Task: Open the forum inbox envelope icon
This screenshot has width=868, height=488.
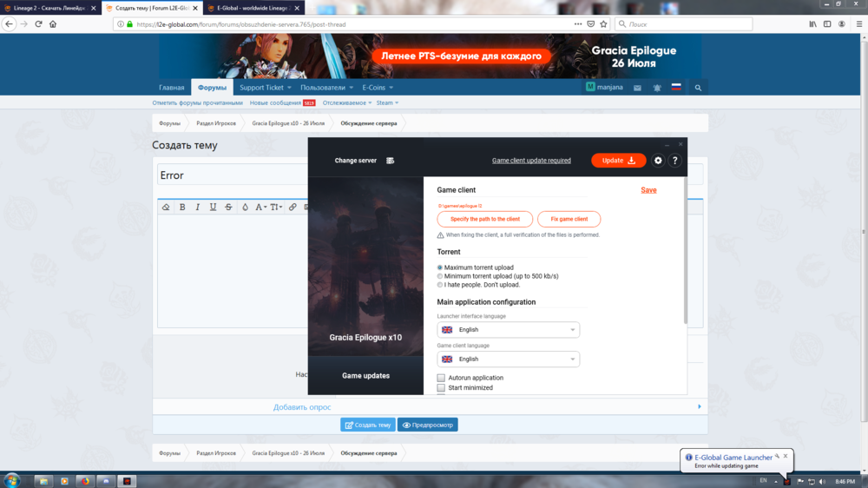Action: coord(637,88)
